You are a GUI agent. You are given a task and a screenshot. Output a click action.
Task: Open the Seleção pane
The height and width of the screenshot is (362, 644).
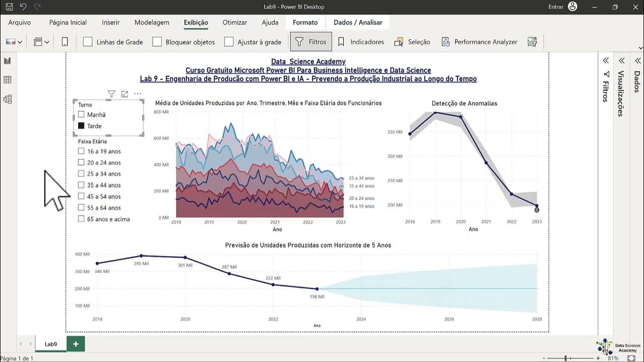pyautogui.click(x=413, y=42)
